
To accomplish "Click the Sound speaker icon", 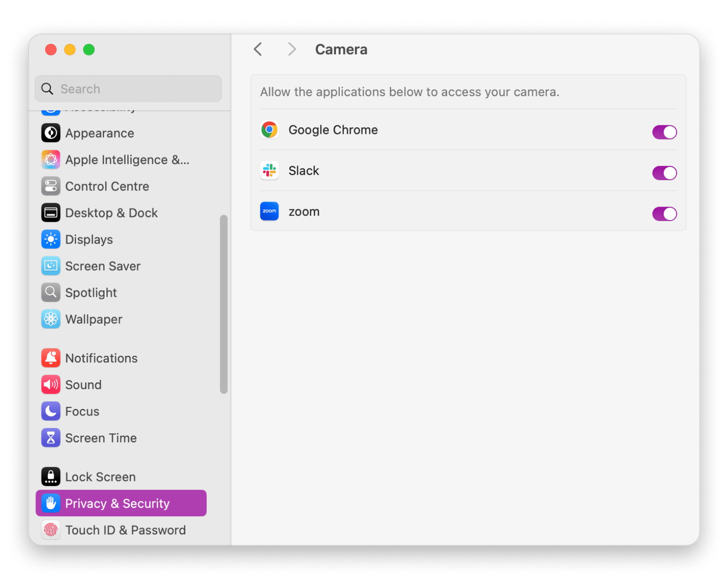I will (51, 384).
